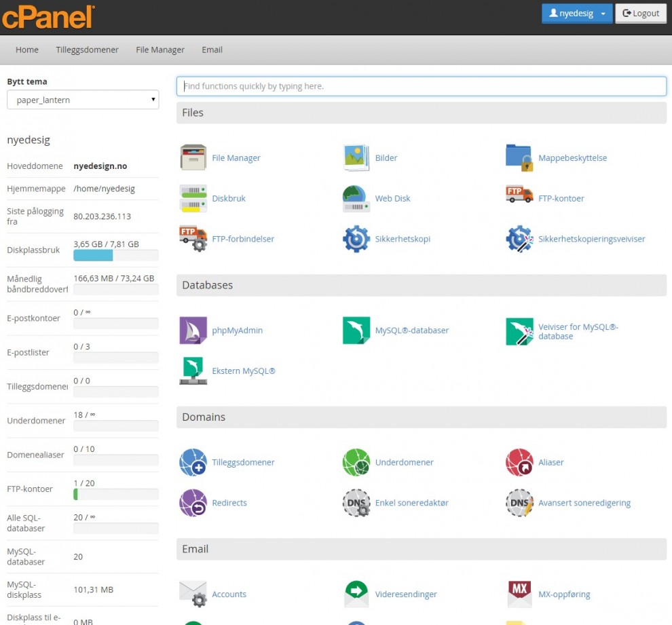Click the Redirects purple globe icon
Viewport: 672px width, 625px height.
[x=193, y=503]
